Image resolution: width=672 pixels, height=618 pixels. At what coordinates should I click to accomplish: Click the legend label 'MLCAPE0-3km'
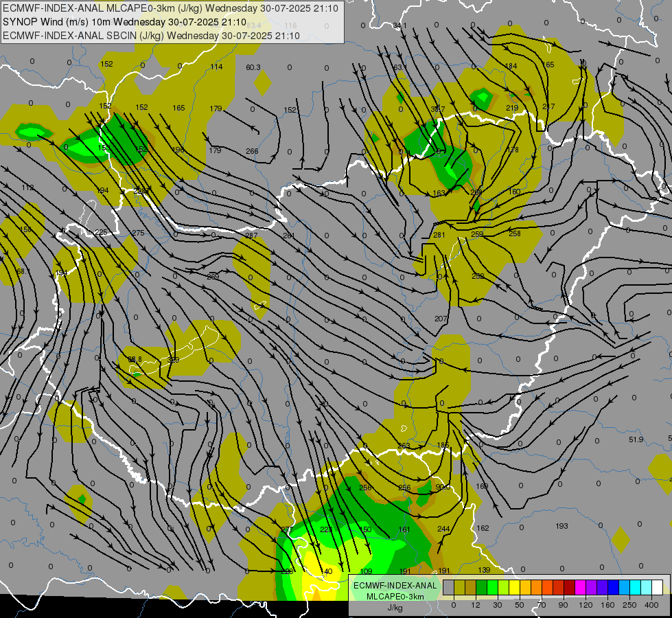[395, 597]
